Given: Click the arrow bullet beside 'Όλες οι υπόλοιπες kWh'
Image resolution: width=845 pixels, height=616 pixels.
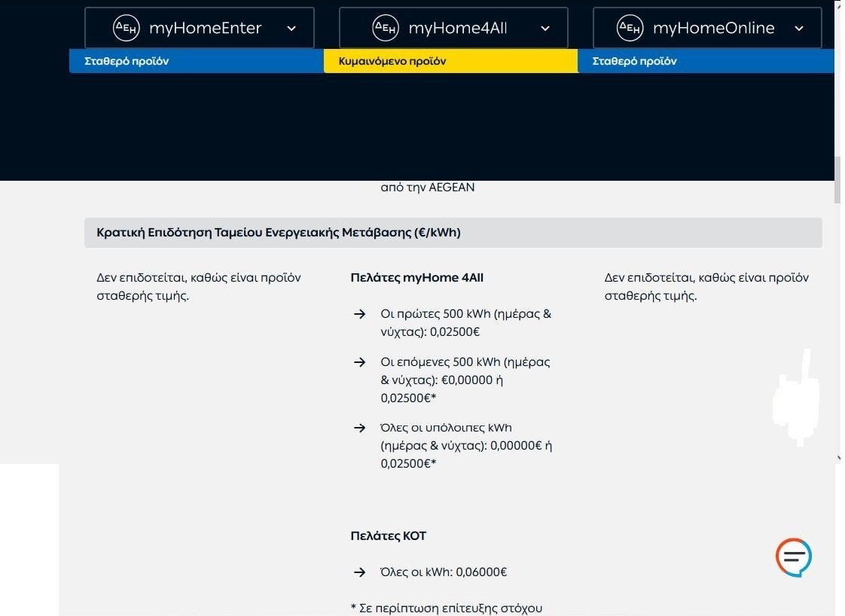Looking at the screenshot, I should point(359,428).
